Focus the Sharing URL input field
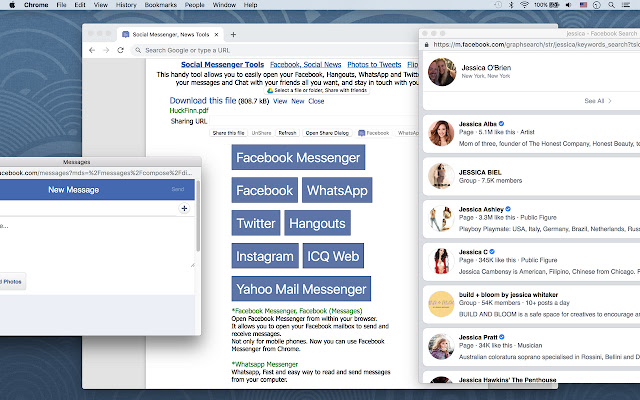Image resolution: width=640 pixels, height=400 pixels. point(313,121)
